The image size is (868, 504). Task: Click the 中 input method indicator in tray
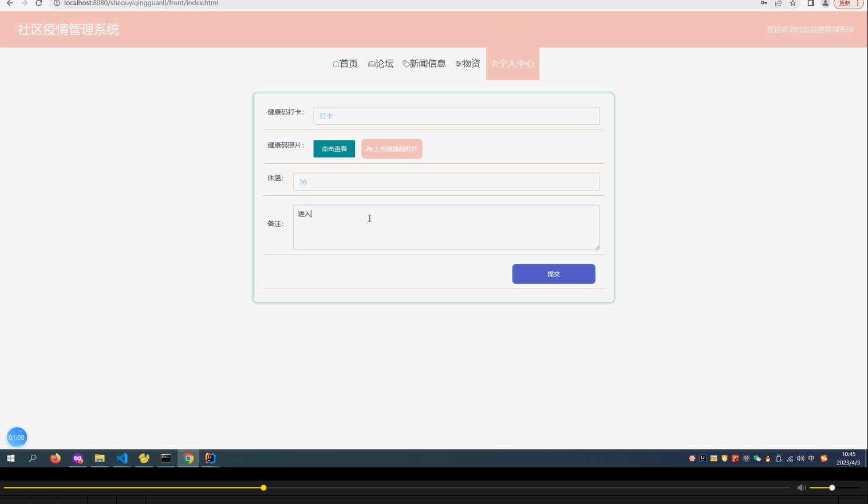[811, 458]
